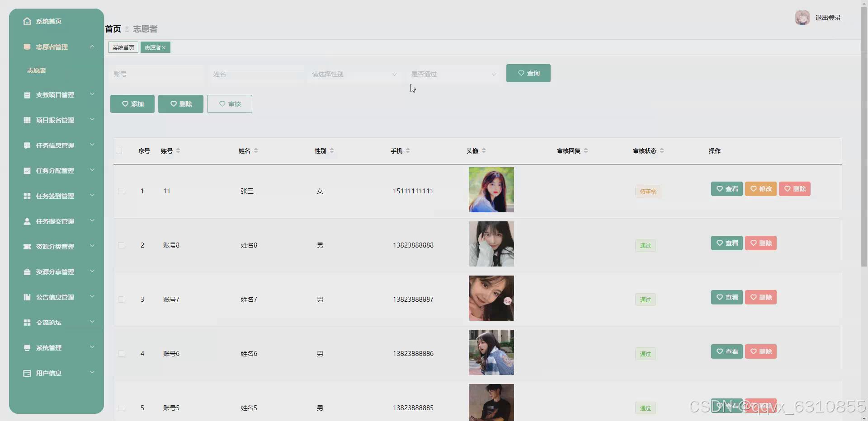868x421 pixels.
Task: Click the chat icon beside 任务信息管理
Action: point(27,145)
